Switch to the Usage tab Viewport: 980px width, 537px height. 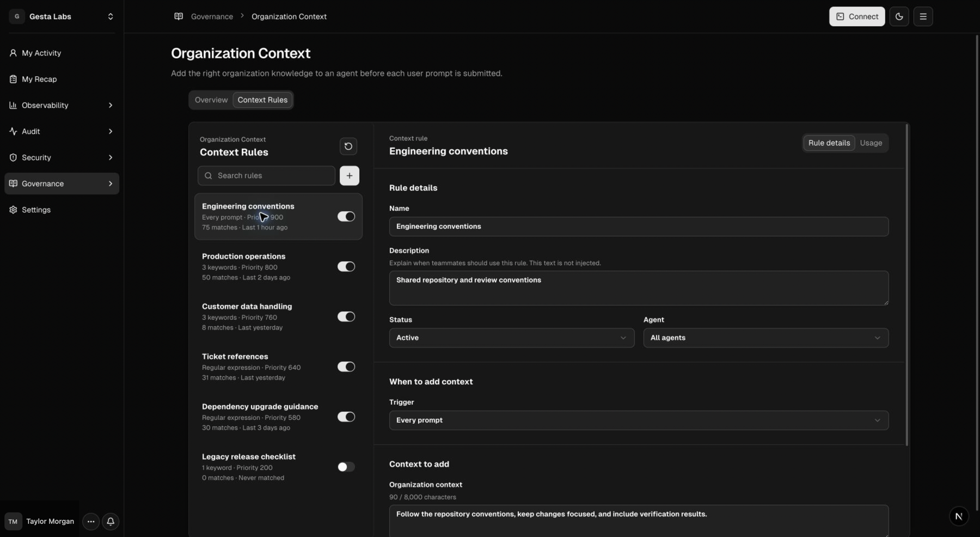tap(871, 143)
